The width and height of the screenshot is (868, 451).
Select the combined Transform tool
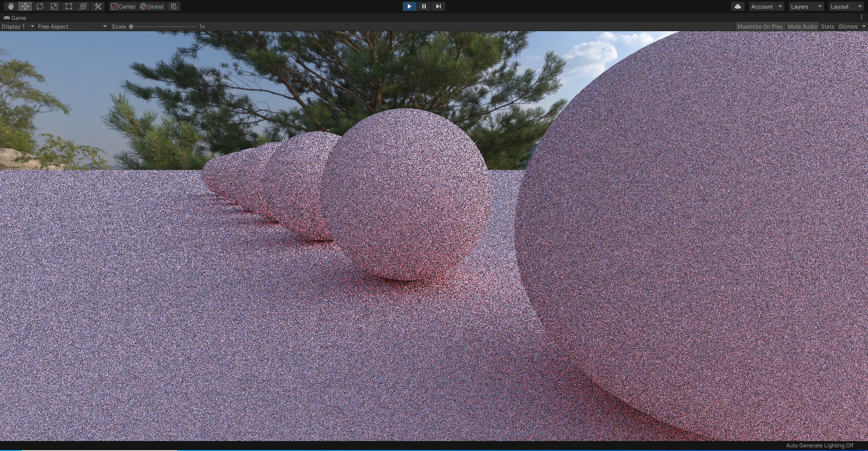point(83,6)
